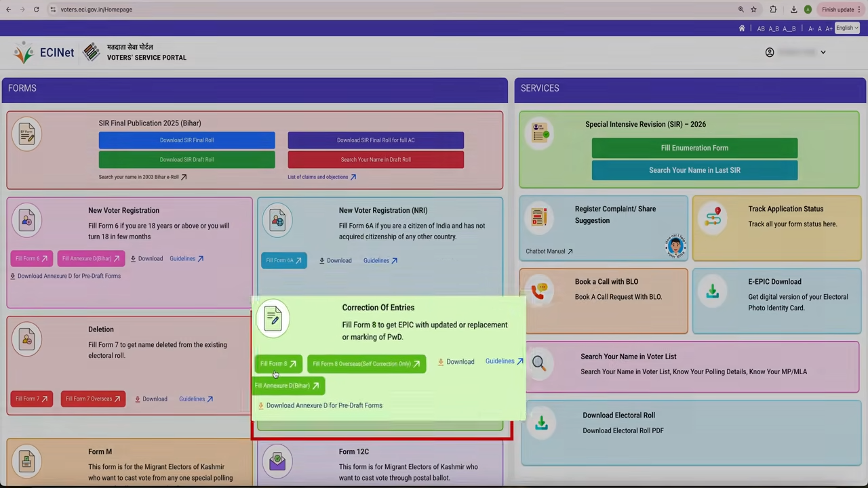Image resolution: width=868 pixels, height=488 pixels.
Task: Click Fill Enumeration Form button
Action: pyautogui.click(x=694, y=148)
